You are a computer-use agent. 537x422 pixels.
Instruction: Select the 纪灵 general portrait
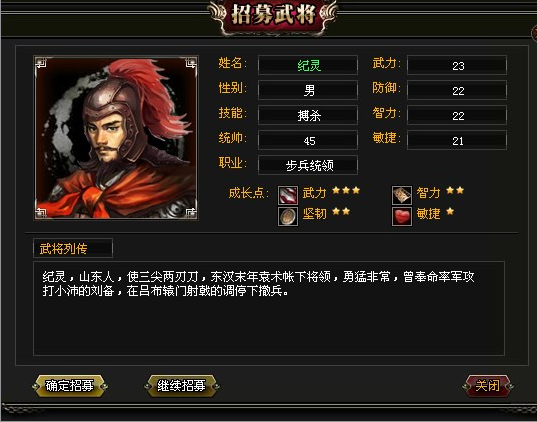pyautogui.click(x=116, y=138)
